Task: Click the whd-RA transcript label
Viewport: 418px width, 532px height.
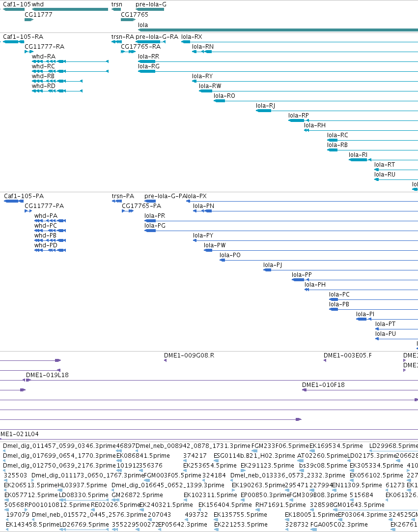Action: click(43, 57)
